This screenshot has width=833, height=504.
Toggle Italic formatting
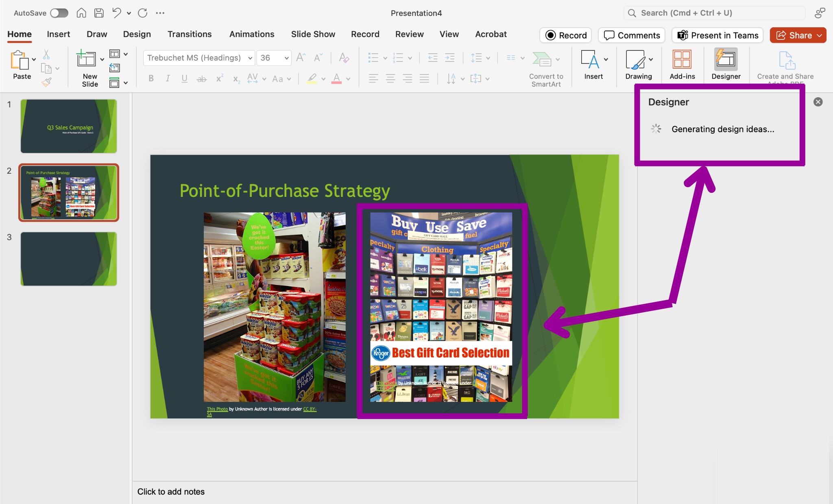tap(168, 79)
